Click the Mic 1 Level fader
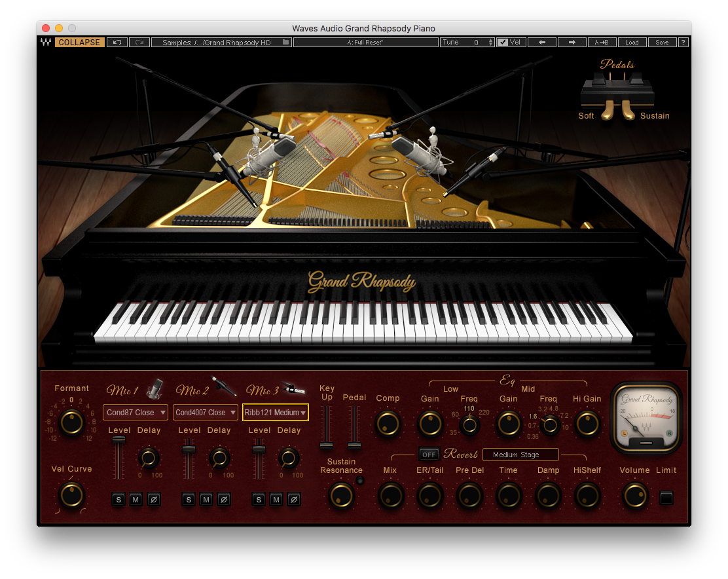Viewport: 728px width, 579px height. click(x=119, y=439)
